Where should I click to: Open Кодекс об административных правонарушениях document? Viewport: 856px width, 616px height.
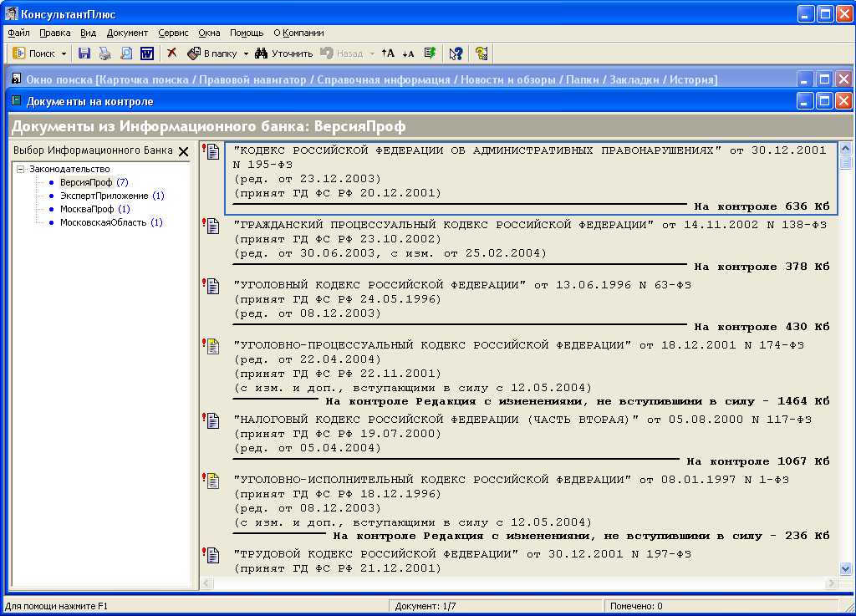click(x=529, y=178)
